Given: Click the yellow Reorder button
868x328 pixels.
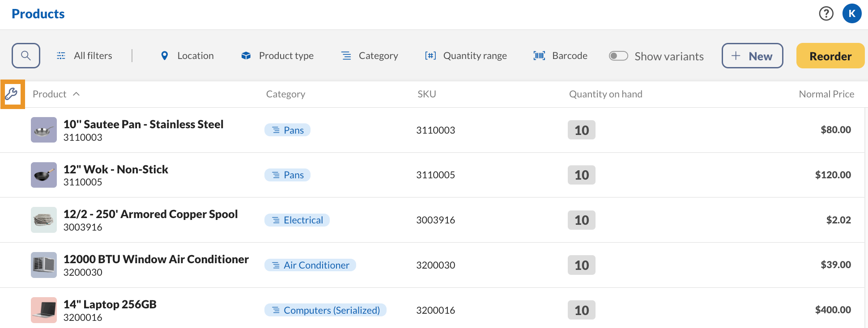Looking at the screenshot, I should click(830, 56).
